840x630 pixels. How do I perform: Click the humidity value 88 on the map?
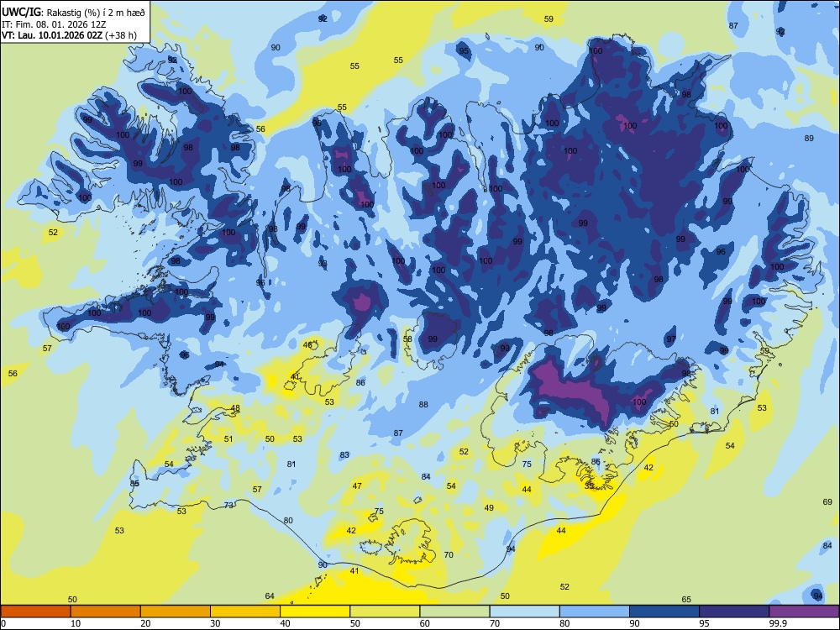click(x=423, y=405)
